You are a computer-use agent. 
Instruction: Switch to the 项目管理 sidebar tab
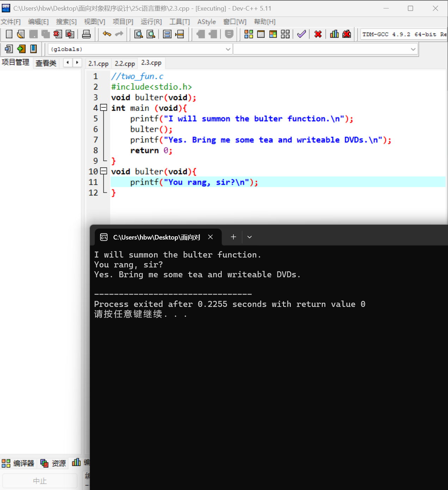pos(16,62)
